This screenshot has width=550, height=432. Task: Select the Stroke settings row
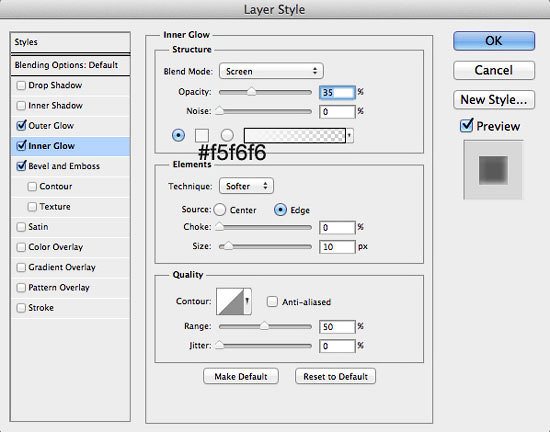pos(71,308)
